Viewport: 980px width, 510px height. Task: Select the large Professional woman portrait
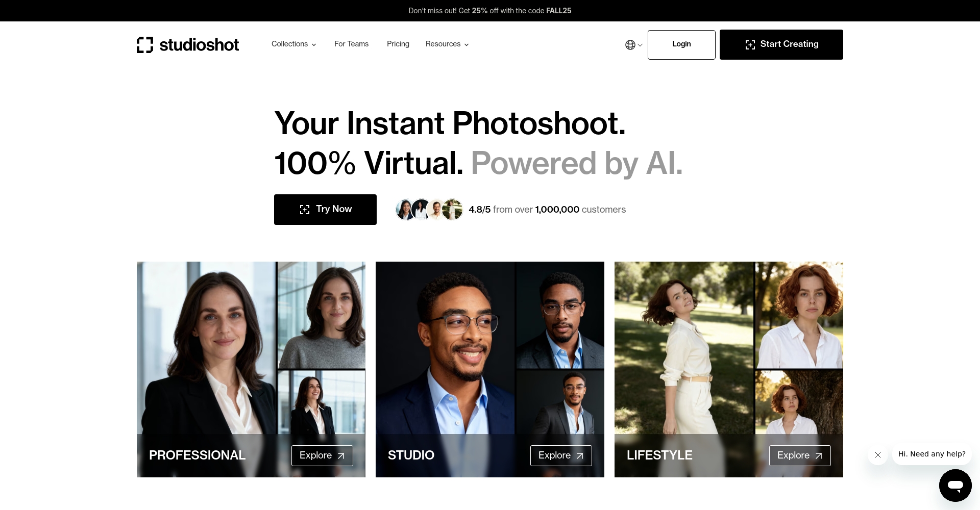[206, 347]
